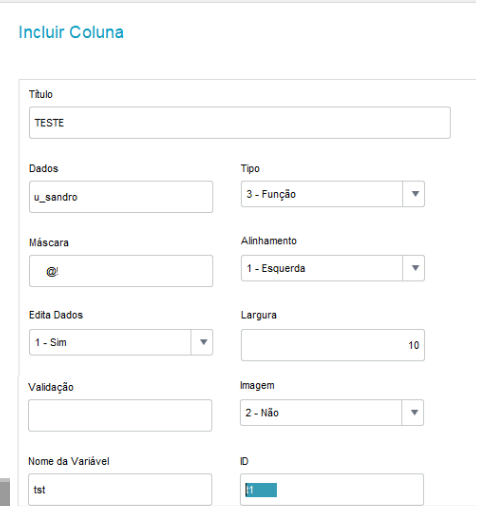The width and height of the screenshot is (478, 528).
Task: Focus the Dados field with u_sandro
Action: coord(121,197)
